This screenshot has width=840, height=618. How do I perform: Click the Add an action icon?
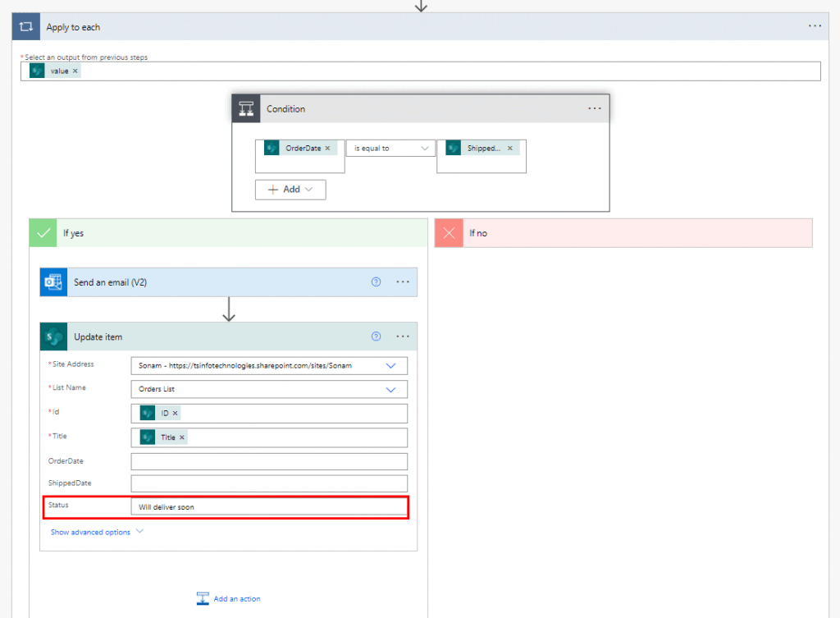pos(203,598)
